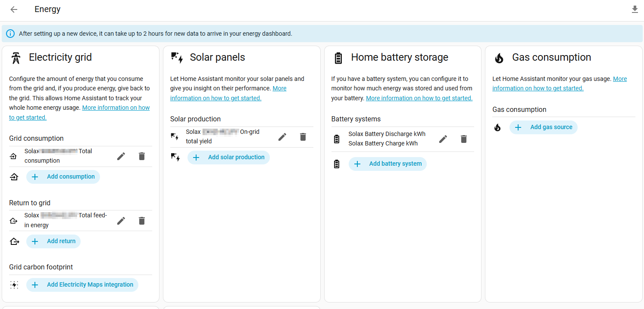Delete the On-grid total yield source
This screenshot has width=644, height=309.
pyautogui.click(x=303, y=137)
